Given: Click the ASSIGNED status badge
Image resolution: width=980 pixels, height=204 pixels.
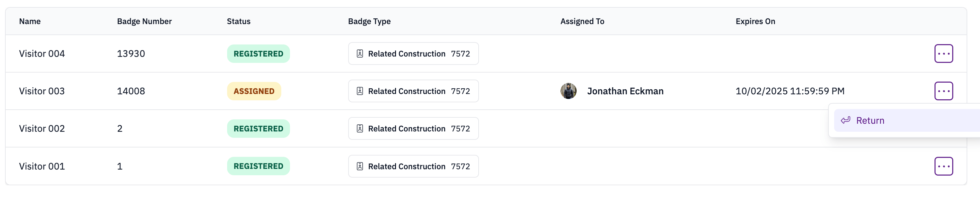Looking at the screenshot, I should pos(254,91).
